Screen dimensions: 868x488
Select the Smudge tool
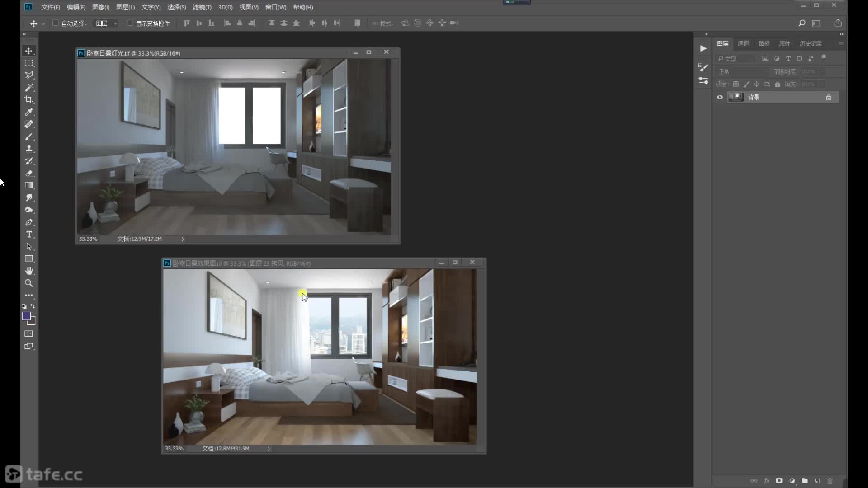pos(29,197)
